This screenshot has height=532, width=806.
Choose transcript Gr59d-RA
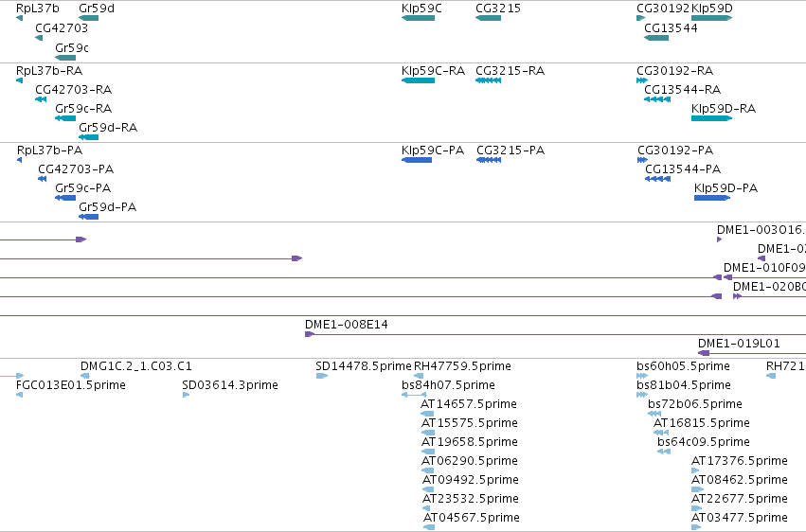point(108,128)
